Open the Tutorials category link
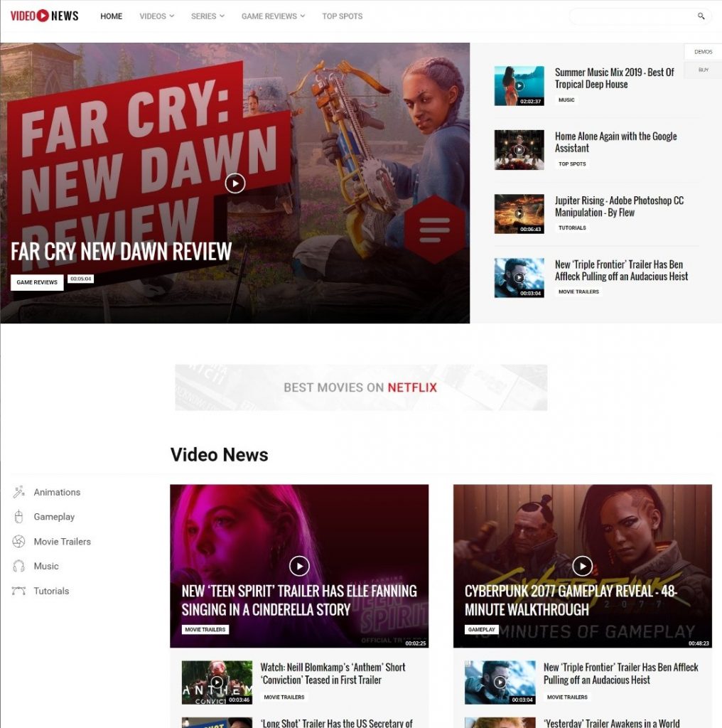Viewport: 722px width, 728px height. [x=51, y=591]
